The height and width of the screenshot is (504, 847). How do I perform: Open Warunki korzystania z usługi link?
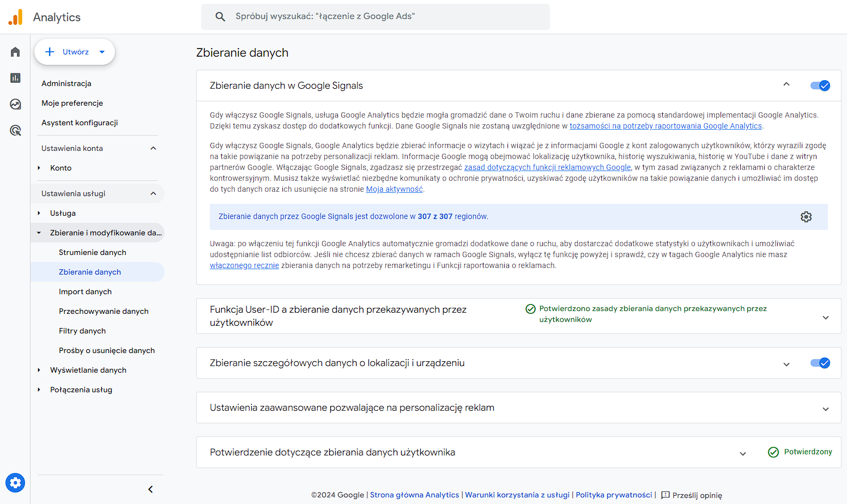(517, 495)
